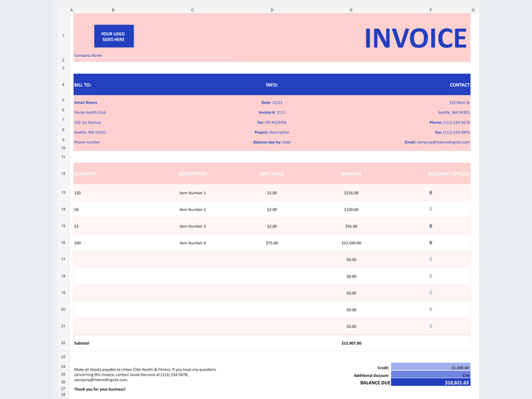This screenshot has width=532, height=399.
Task: Click the up arrow icon in row 15
Action: pyautogui.click(x=430, y=226)
